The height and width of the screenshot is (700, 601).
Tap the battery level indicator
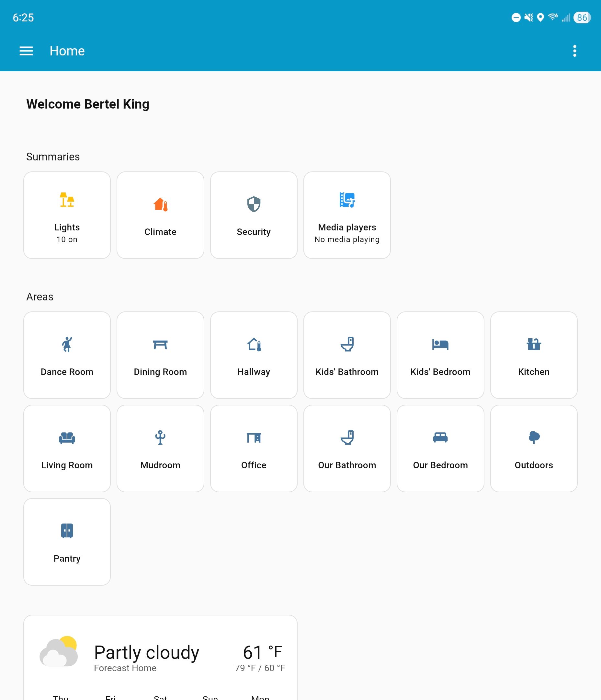pos(582,17)
